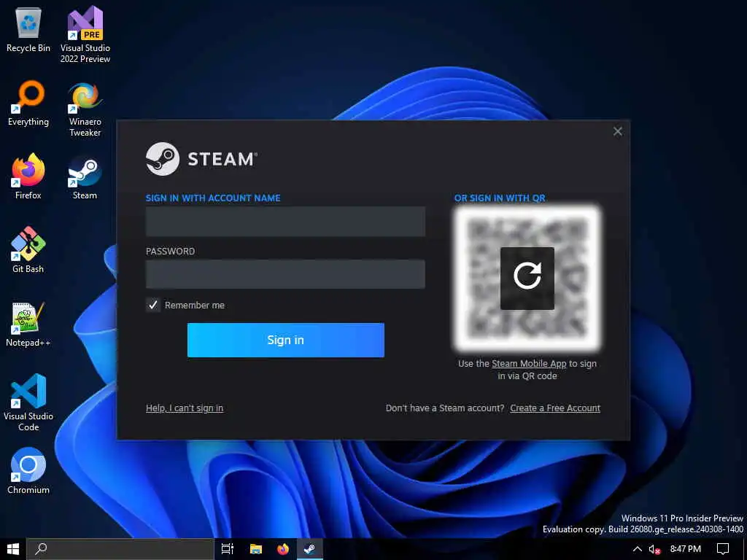Select the Steam desktop shortcut
Screen dimensions: 747x560
[x=85, y=177]
